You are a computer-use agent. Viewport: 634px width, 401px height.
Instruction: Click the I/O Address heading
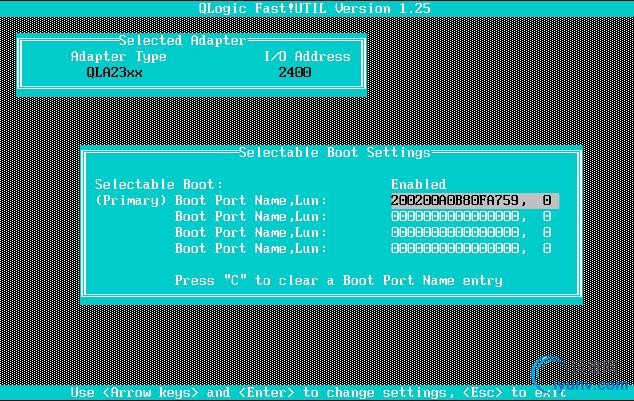tap(307, 57)
